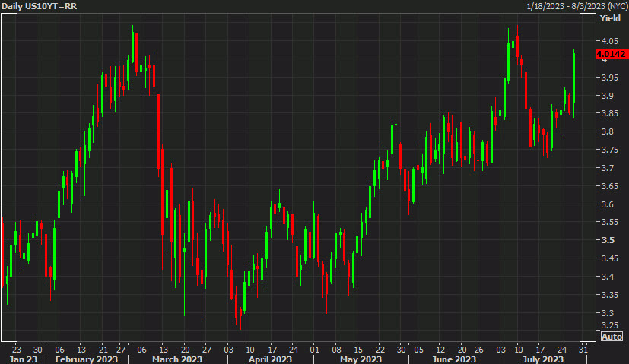The height and width of the screenshot is (364, 629).
Task: Click the 3.55 yield axis value
Action: 609,222
